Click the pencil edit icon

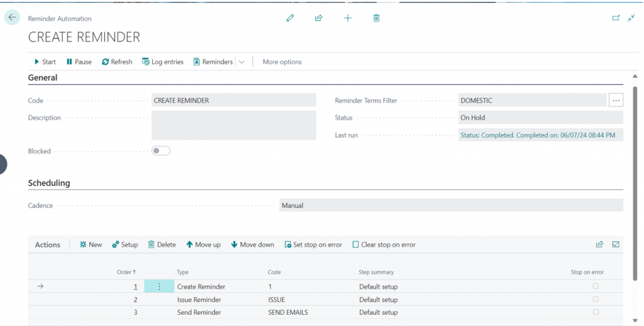290,18
